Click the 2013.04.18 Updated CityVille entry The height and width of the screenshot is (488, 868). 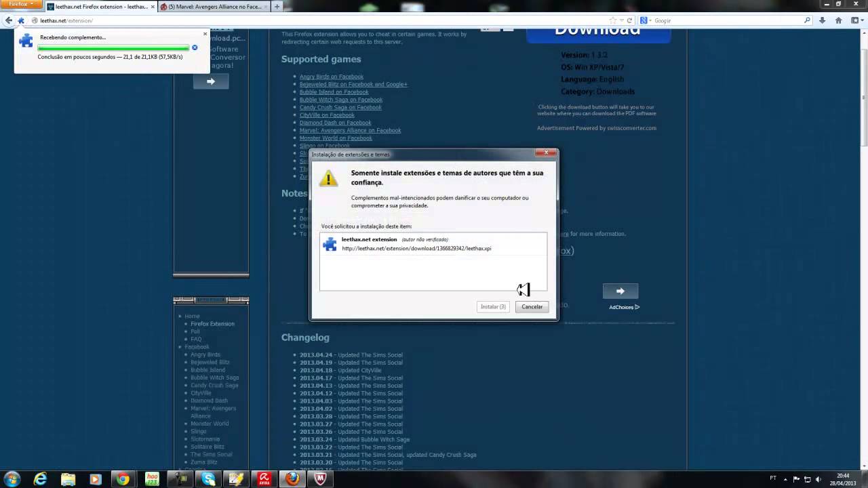[340, 370]
